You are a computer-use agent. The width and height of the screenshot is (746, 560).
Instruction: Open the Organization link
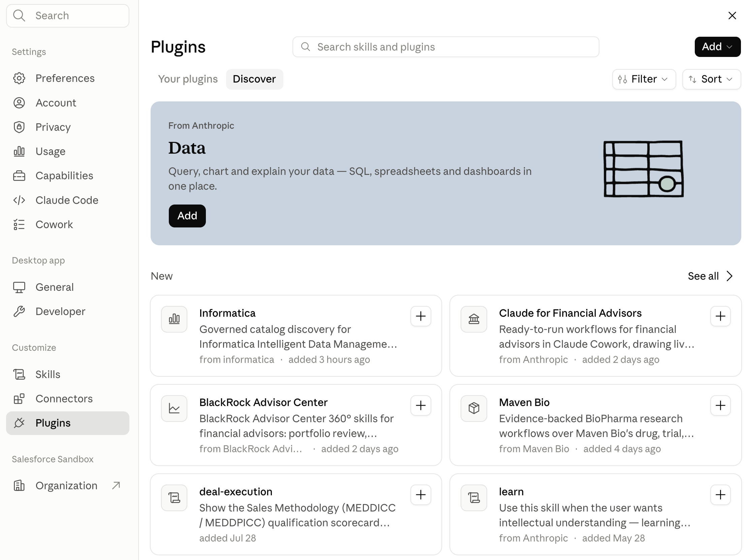pyautogui.click(x=67, y=486)
